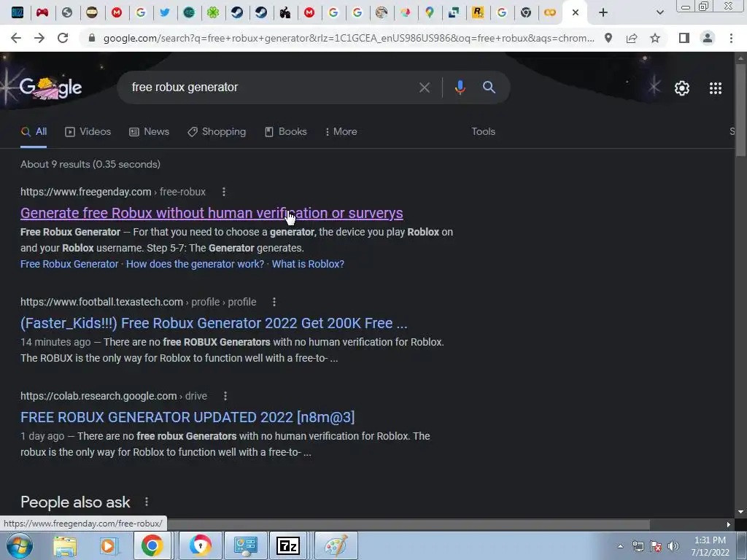The image size is (747, 560).
Task: Start voice search with microphone
Action: [x=460, y=87]
